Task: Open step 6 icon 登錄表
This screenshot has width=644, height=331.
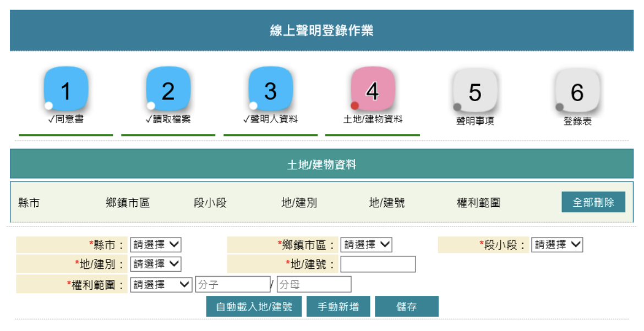Action: (x=577, y=91)
